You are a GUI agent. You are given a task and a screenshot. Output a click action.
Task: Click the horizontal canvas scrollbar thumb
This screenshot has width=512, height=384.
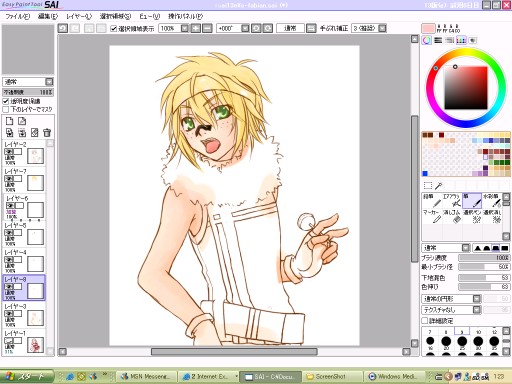click(234, 351)
